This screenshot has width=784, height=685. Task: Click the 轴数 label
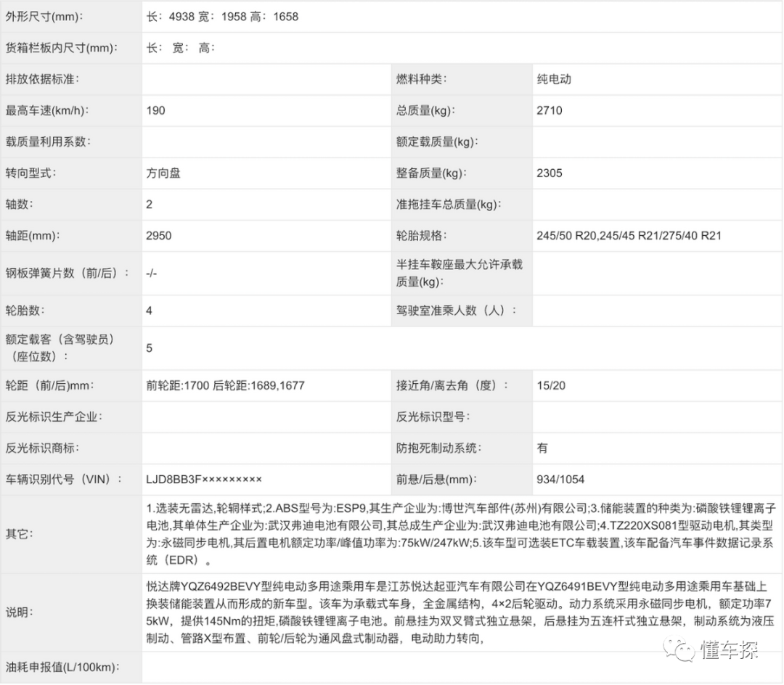coord(20,204)
